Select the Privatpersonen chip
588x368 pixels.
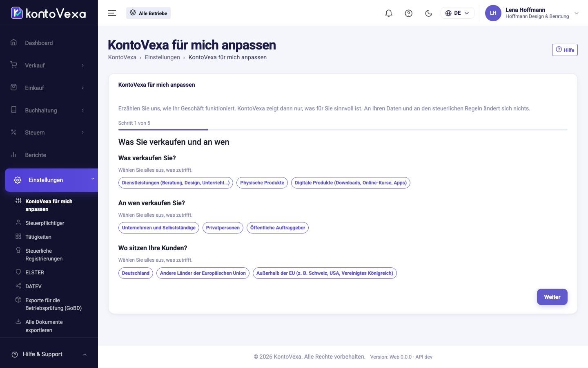pos(223,228)
